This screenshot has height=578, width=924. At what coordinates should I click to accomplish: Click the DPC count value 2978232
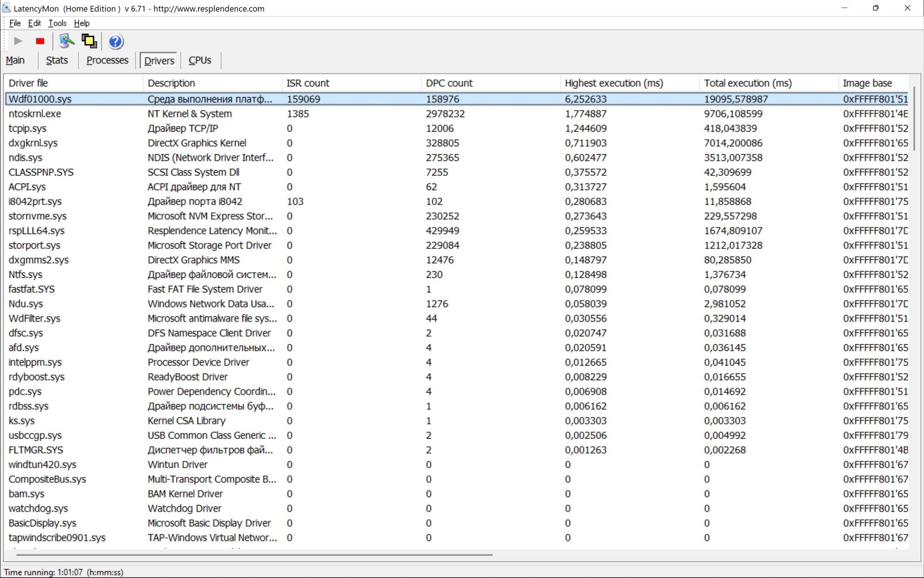[x=445, y=113]
